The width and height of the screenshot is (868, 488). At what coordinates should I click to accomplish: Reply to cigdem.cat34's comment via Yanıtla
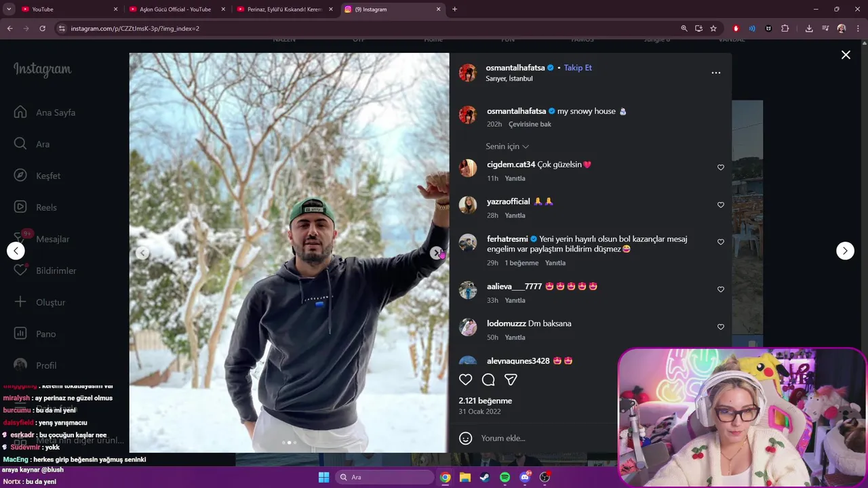(x=515, y=178)
